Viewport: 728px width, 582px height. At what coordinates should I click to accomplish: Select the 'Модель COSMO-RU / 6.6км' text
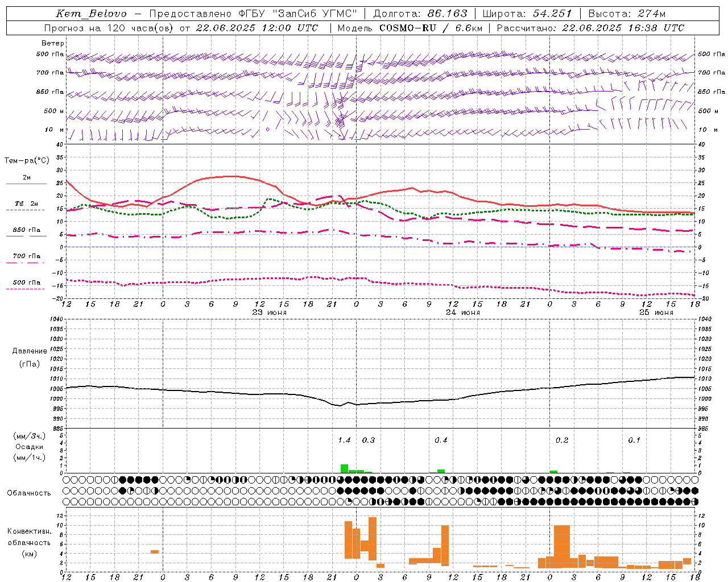(410, 28)
